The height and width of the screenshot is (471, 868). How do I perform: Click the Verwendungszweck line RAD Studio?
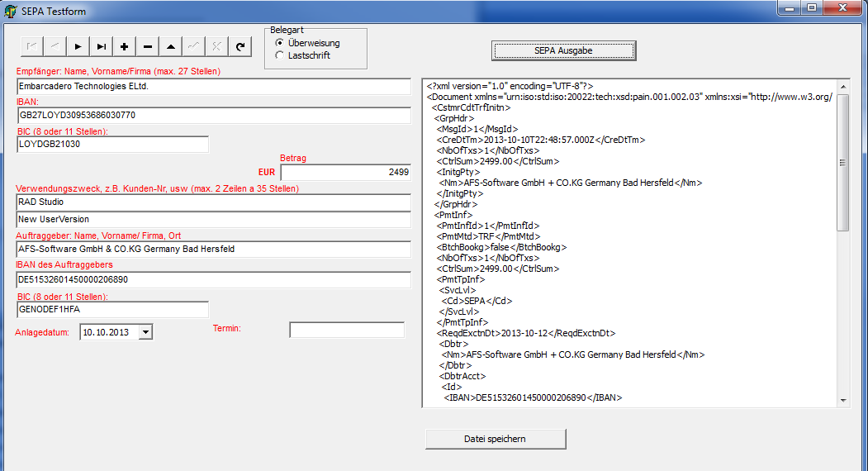tap(214, 202)
